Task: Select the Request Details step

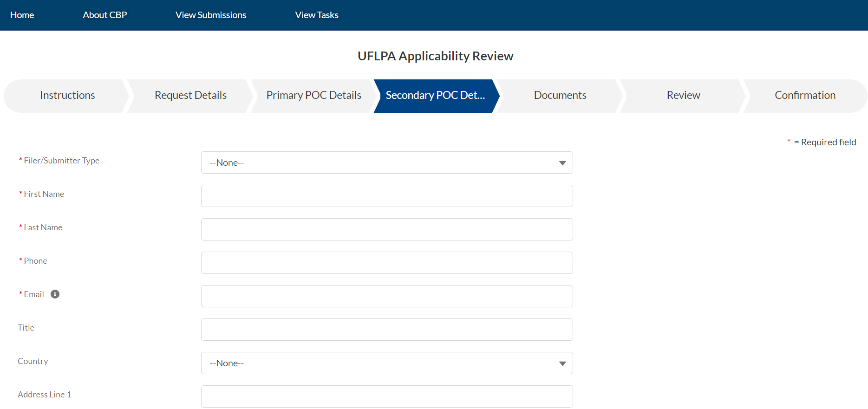Action: click(x=190, y=96)
